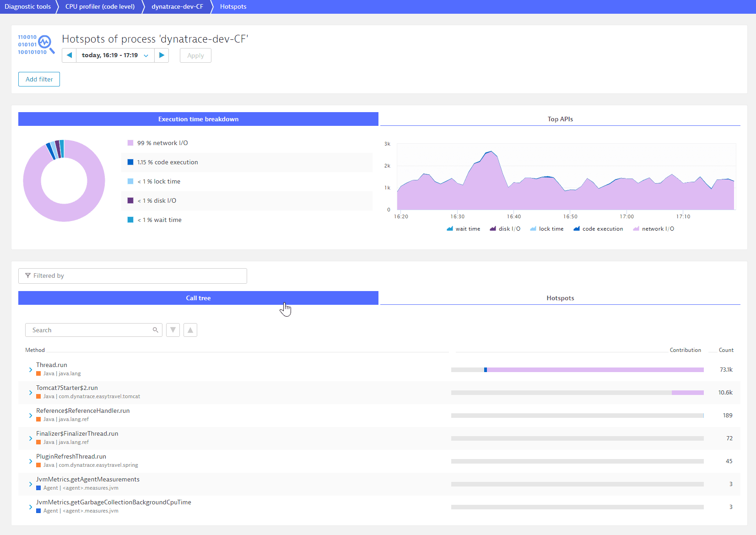Image resolution: width=756 pixels, height=535 pixels.
Task: Click the lock time legend icon under chart
Action: click(x=533, y=229)
